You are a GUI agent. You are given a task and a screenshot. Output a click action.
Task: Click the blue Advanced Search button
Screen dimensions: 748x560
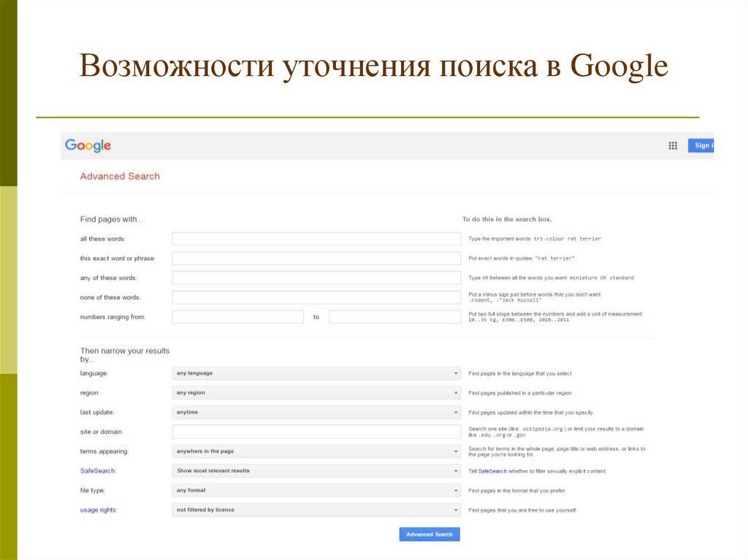[x=430, y=534]
